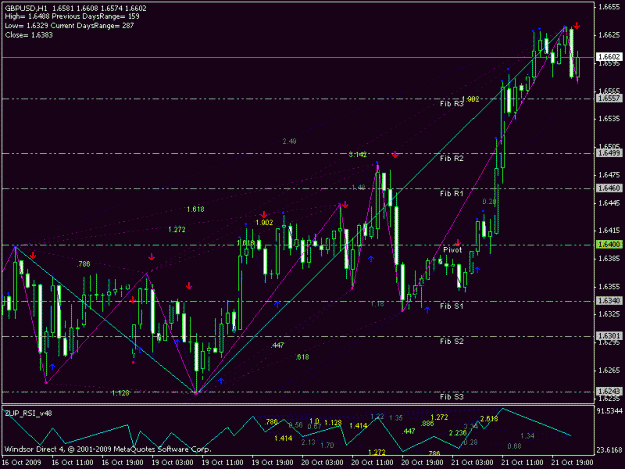Select the .618 ratio label on main chart
Screen dimensions: 625x469
[302, 357]
